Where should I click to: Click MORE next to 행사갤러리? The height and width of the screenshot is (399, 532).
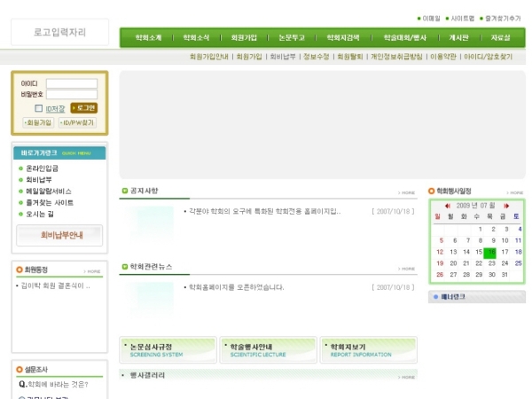click(x=406, y=377)
